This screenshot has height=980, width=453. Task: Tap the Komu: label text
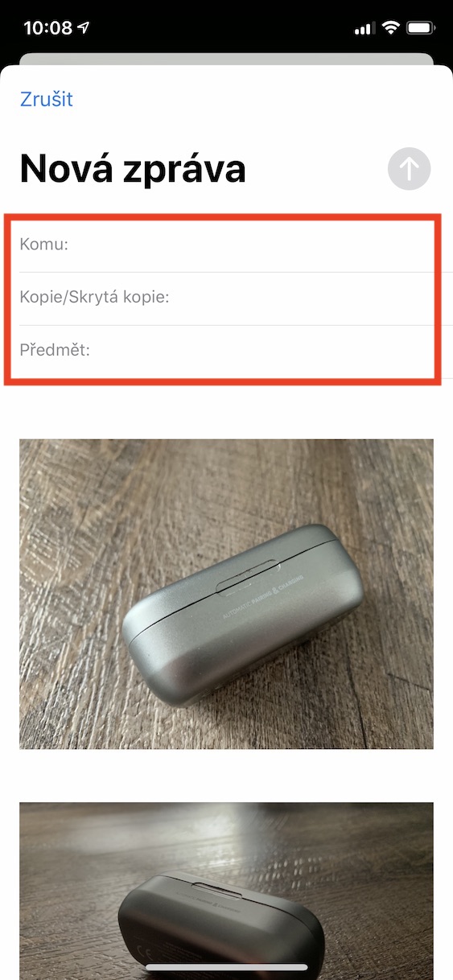click(43, 245)
